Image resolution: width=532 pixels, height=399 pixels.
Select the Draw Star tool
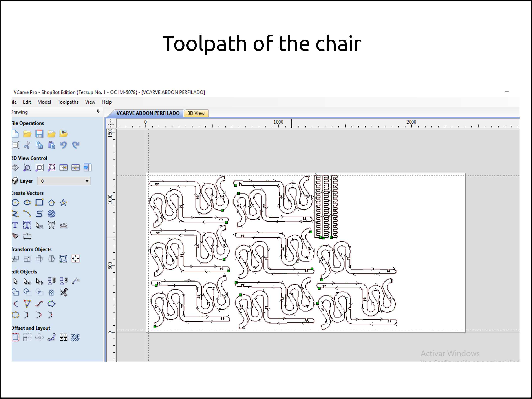[63, 203]
